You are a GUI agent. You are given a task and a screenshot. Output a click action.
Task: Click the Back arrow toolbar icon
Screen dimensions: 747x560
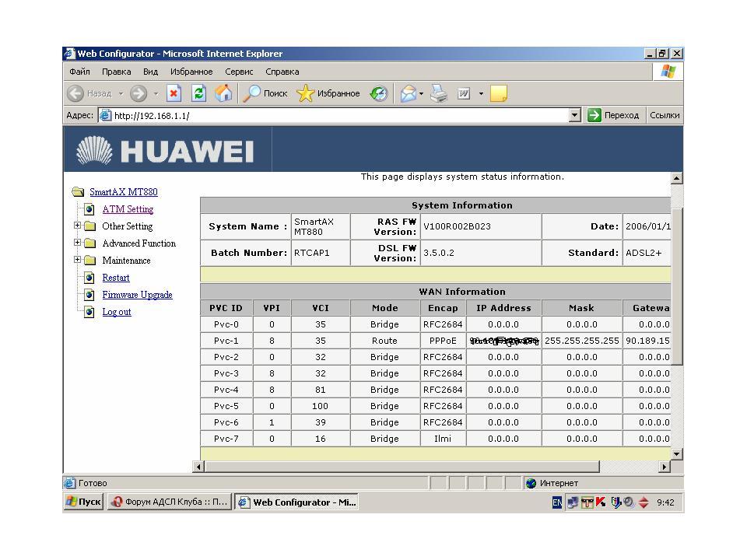75,93
